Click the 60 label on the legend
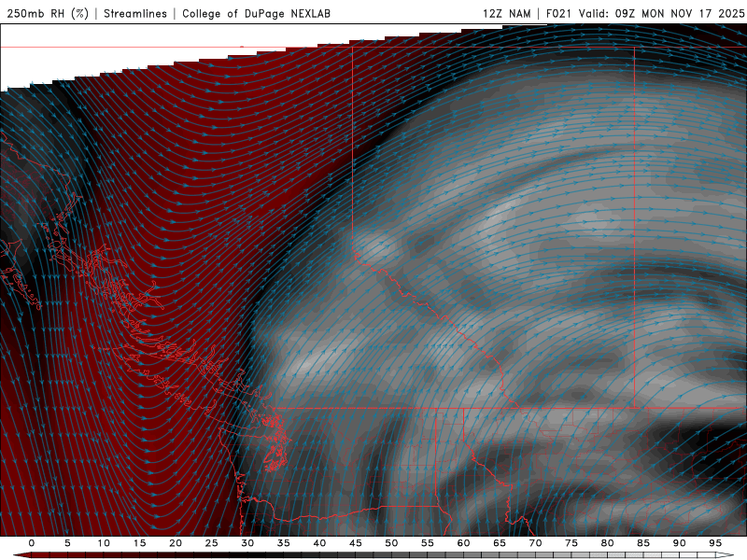The width and height of the screenshot is (747, 560). pos(463,543)
